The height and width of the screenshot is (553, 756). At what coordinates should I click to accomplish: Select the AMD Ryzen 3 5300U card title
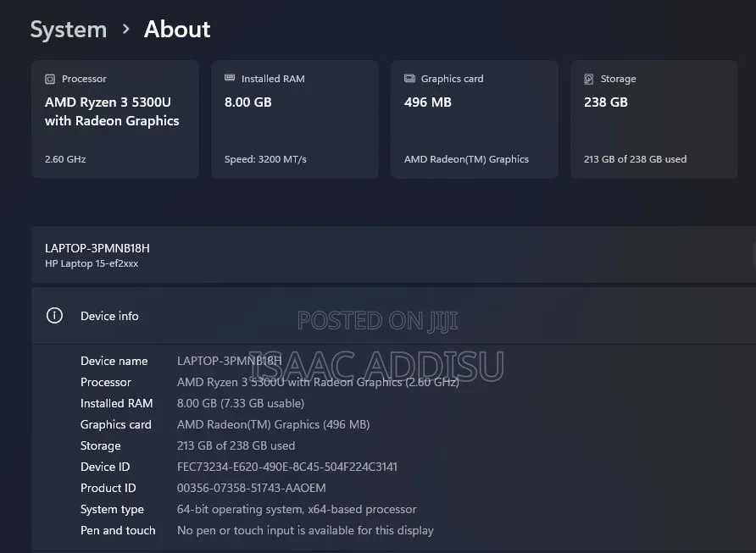pos(112,111)
